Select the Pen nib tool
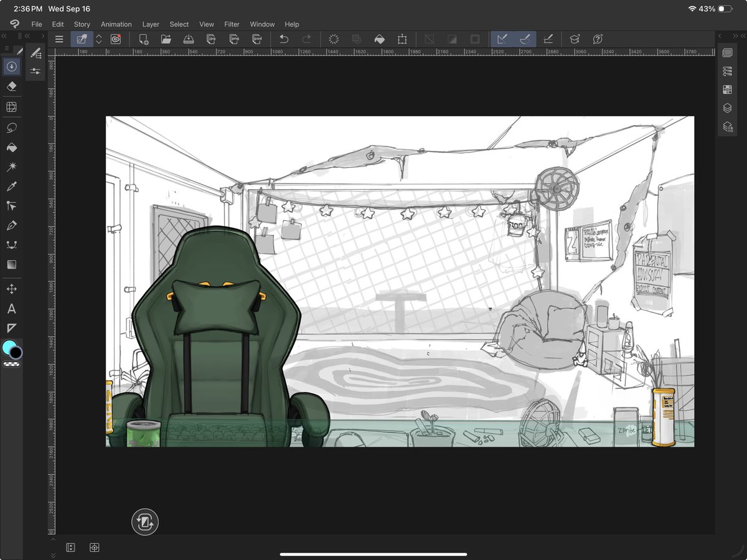The image size is (747, 560). (11, 225)
